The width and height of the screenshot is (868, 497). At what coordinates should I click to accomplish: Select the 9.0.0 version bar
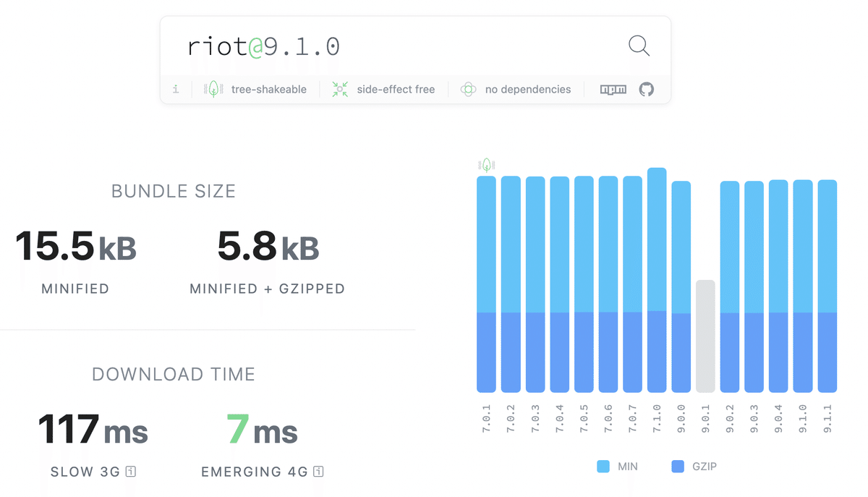point(681,286)
